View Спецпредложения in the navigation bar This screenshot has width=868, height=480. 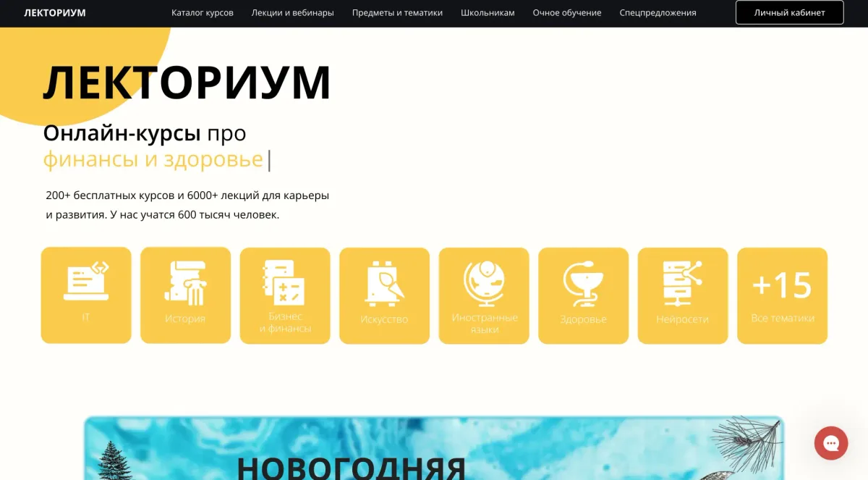pyautogui.click(x=658, y=13)
